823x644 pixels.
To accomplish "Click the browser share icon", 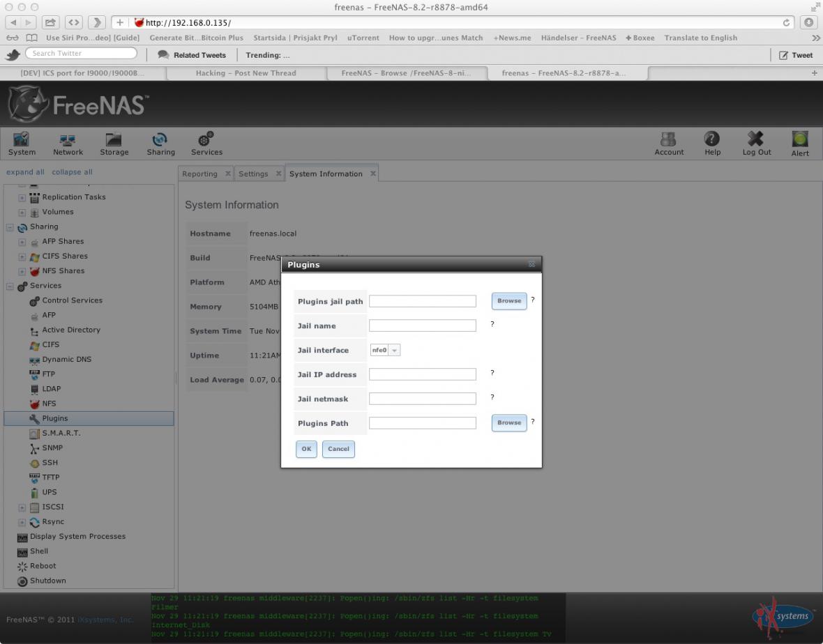I will 50,22.
